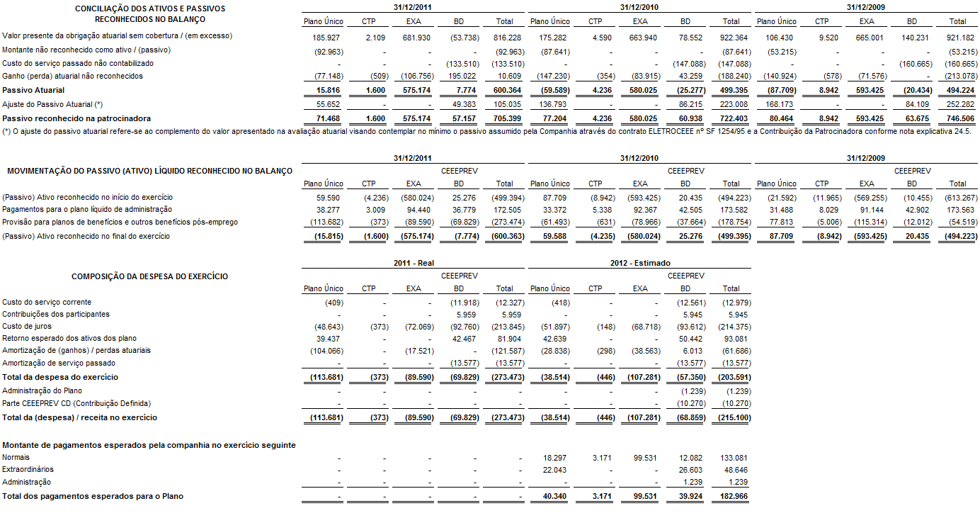Select the payments total 173.582
Screen dimensions: 980x518
(734, 210)
